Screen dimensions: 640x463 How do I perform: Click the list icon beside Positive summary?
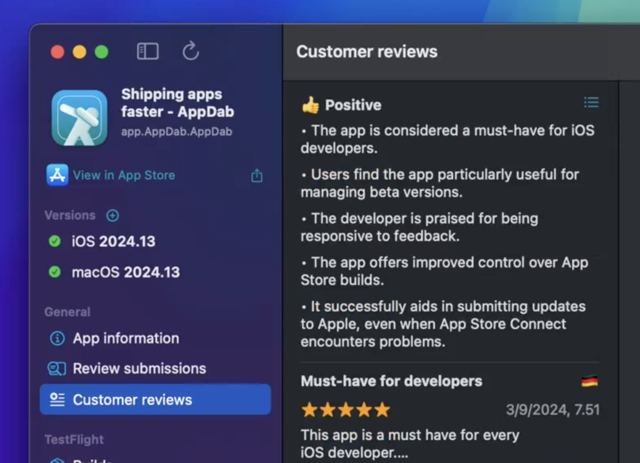[591, 102]
